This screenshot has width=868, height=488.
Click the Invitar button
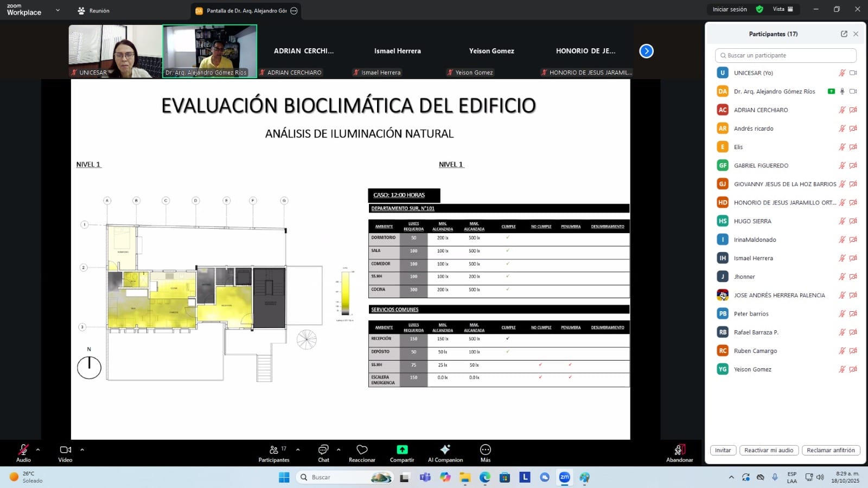(x=723, y=450)
